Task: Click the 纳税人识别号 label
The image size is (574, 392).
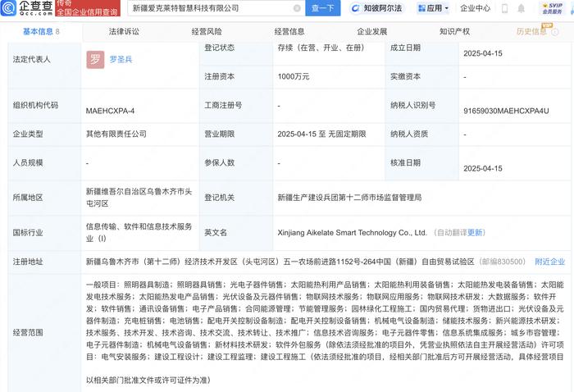Action: point(412,105)
